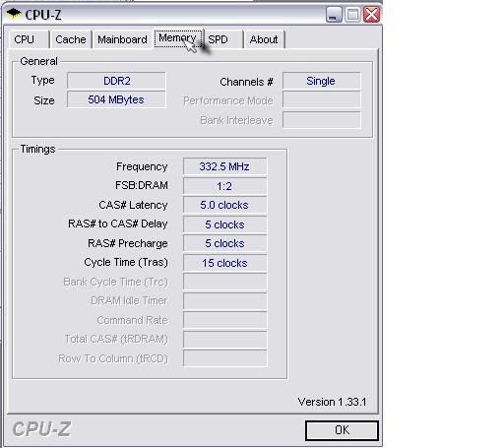Open the Mainboard tab
The height and width of the screenshot is (448, 504).
pos(122,39)
